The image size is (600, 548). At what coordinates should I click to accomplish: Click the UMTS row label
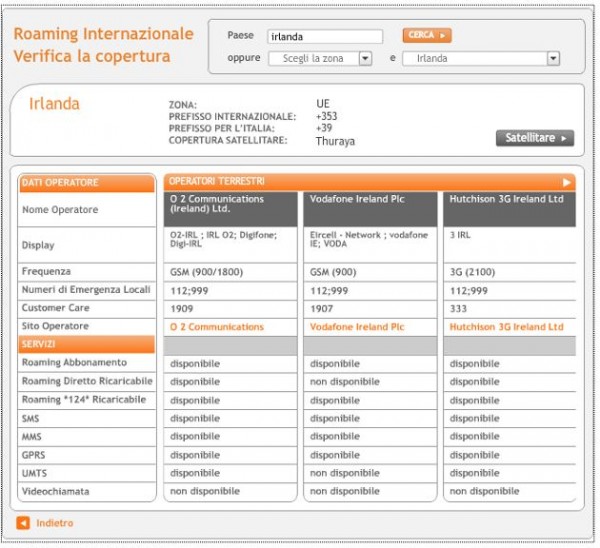[34, 473]
